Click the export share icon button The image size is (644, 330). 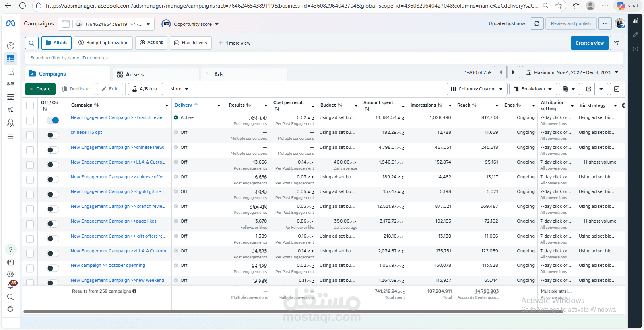[x=588, y=89]
